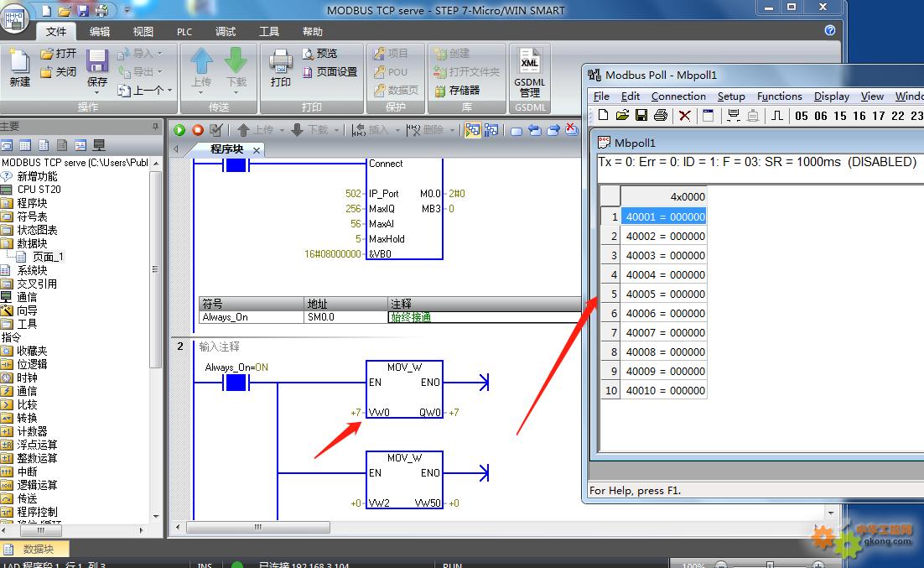Click Modbus Poll new document icon
This screenshot has width=924, height=568.
point(603,116)
